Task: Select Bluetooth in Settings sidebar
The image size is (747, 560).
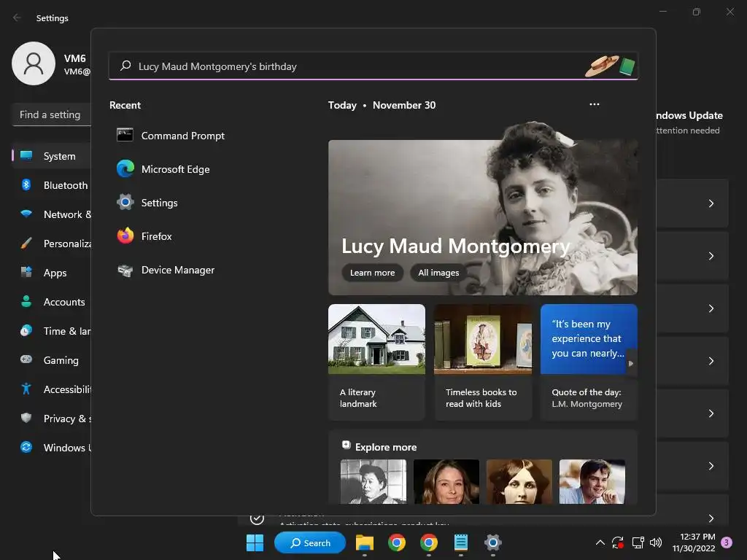Action: pos(52,185)
